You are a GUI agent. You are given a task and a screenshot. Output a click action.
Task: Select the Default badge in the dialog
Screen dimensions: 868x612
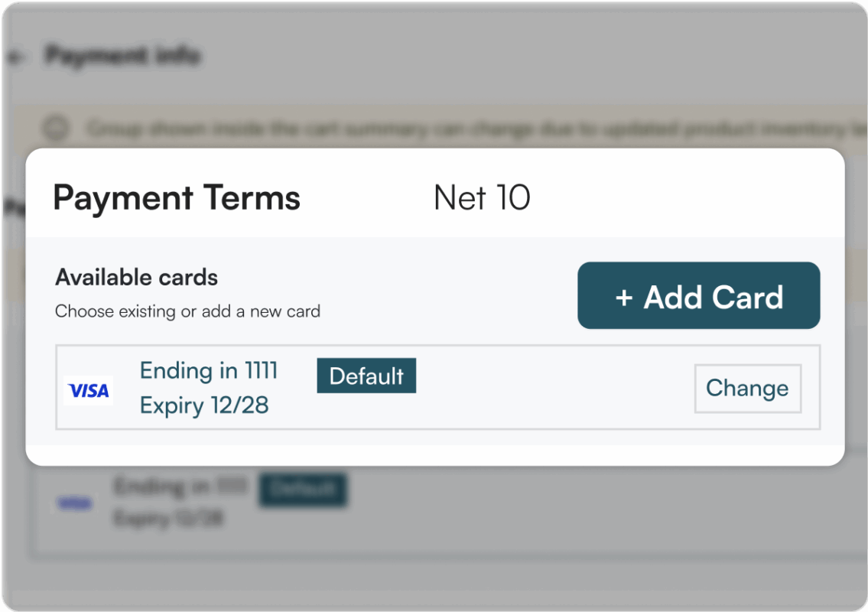(366, 376)
